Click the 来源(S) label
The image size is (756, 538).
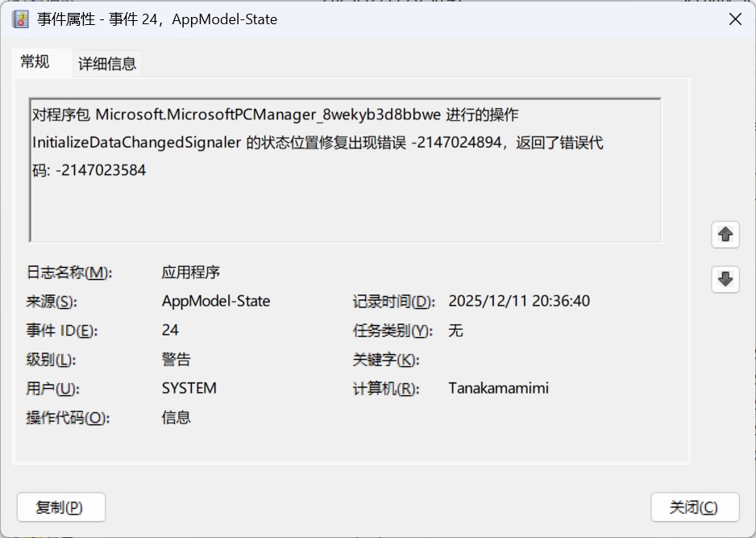tap(52, 302)
